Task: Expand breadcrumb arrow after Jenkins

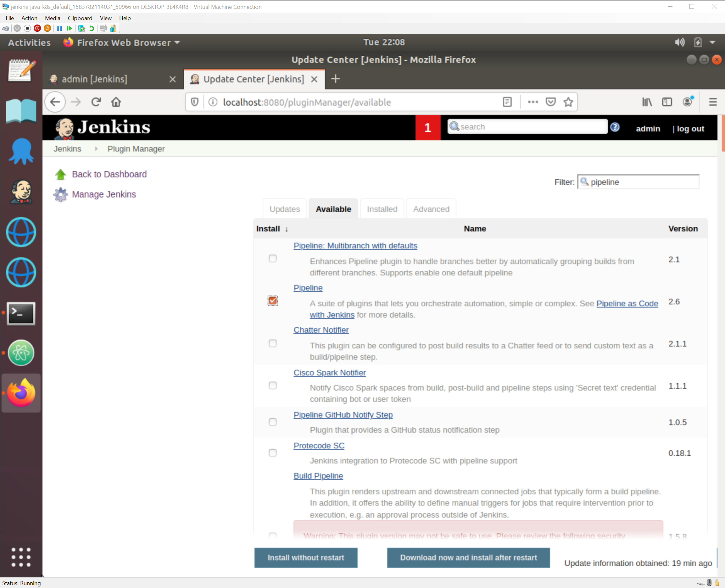Action: 96,149
